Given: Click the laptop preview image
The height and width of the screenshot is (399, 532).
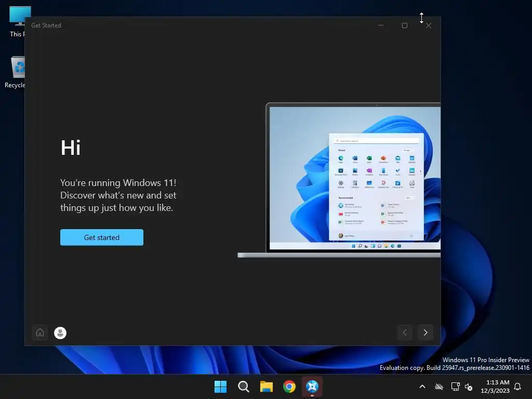Looking at the screenshot, I should click(339, 180).
